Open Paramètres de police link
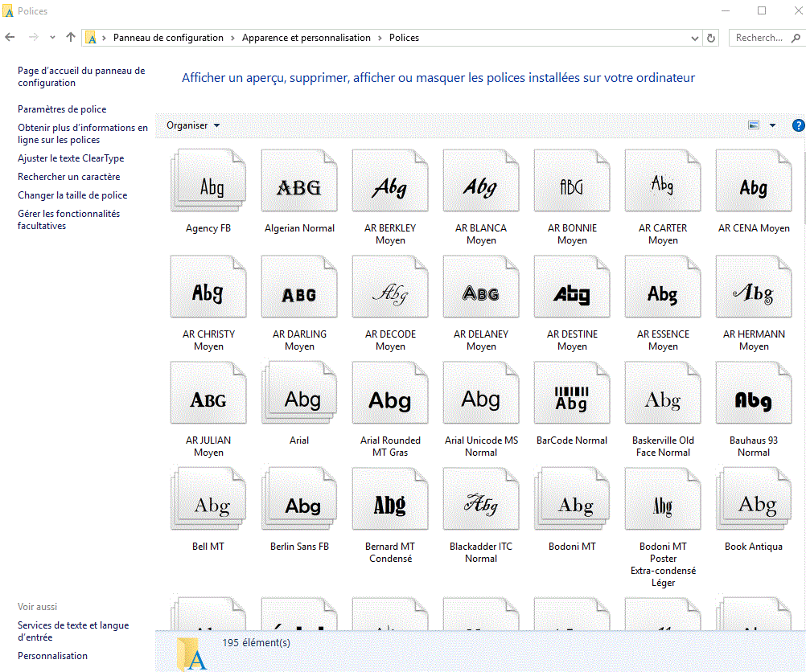Viewport: 806px width, 672px height. click(62, 109)
